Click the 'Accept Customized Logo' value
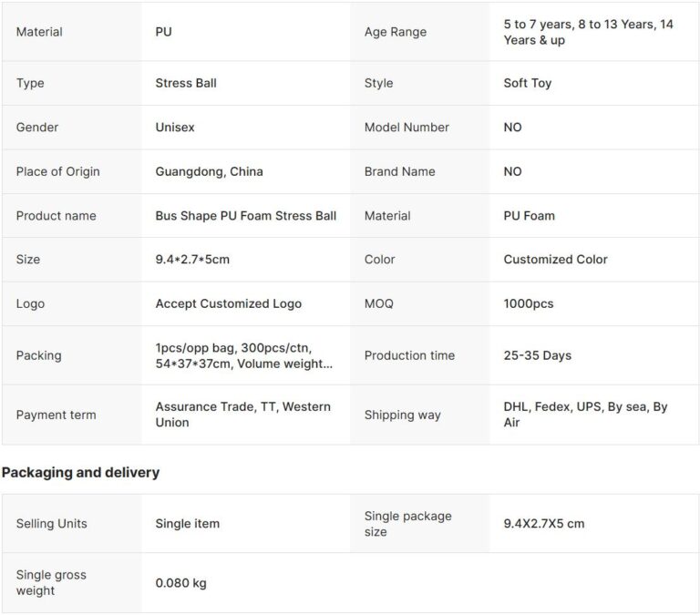The height and width of the screenshot is (615, 700). [228, 303]
